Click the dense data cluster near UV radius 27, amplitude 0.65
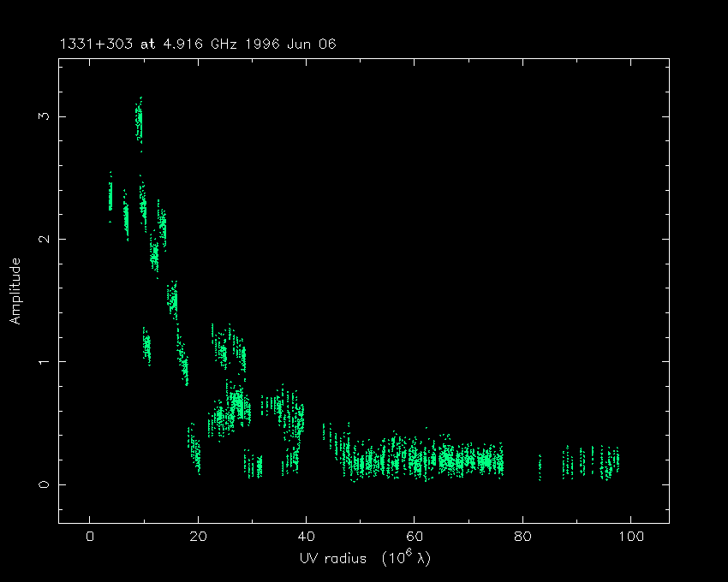Screen dimensions: 728x582 236,402
